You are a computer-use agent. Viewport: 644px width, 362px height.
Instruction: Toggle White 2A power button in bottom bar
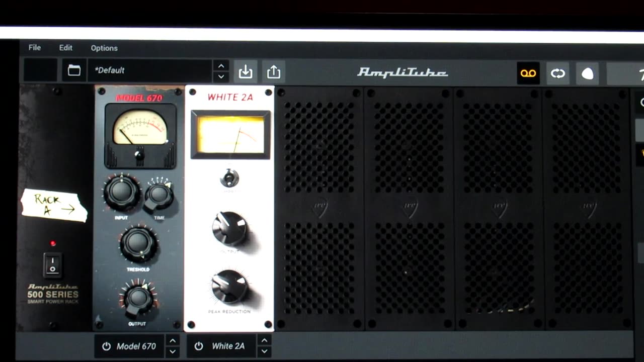tap(199, 346)
